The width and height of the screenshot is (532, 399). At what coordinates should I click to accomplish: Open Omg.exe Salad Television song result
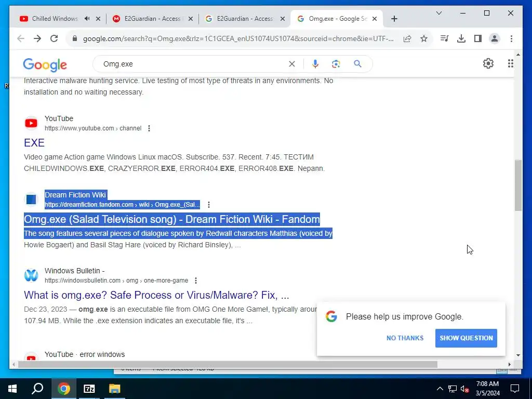pos(171,219)
